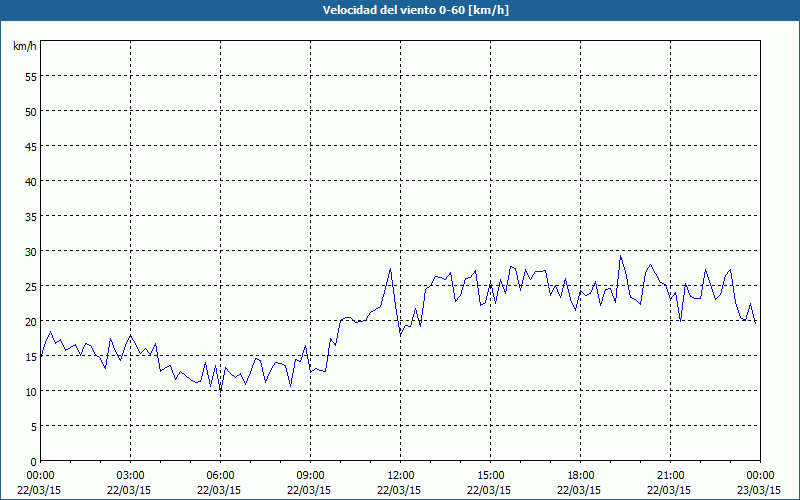Click the 23/03/15 date label
800x500 pixels.
tap(759, 490)
